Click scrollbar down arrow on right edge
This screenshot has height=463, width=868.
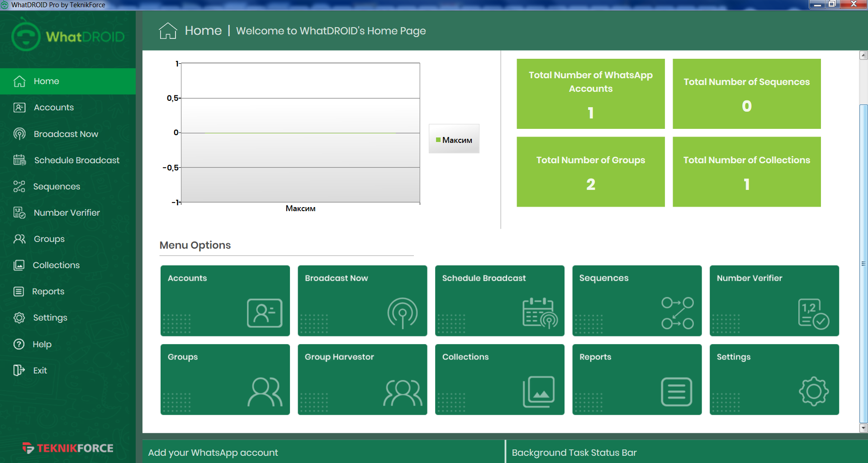coord(863,428)
